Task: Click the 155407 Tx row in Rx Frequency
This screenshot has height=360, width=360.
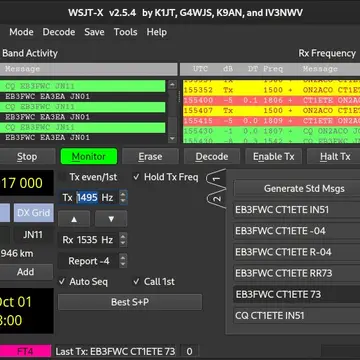Action: pyautogui.click(x=272, y=111)
